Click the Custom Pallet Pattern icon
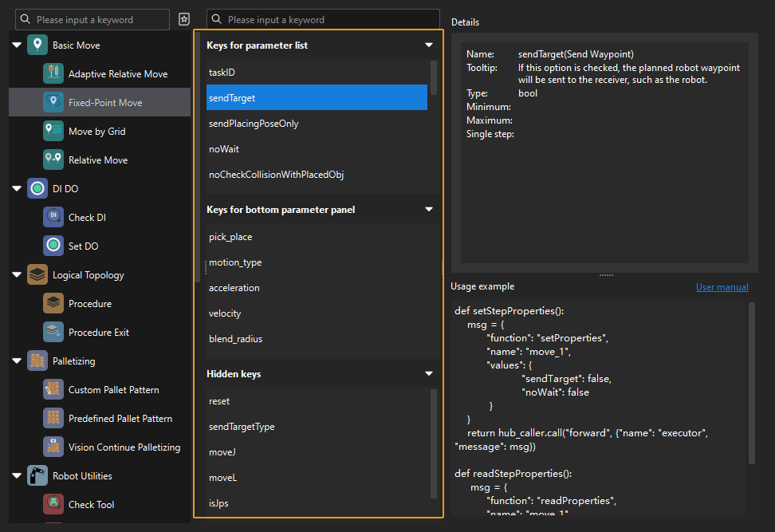This screenshot has width=775, height=532. click(53, 390)
